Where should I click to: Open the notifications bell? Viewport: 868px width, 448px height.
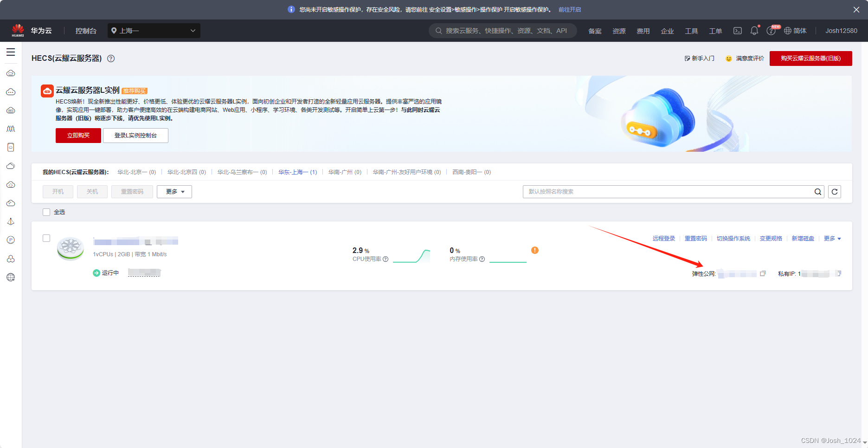point(754,31)
